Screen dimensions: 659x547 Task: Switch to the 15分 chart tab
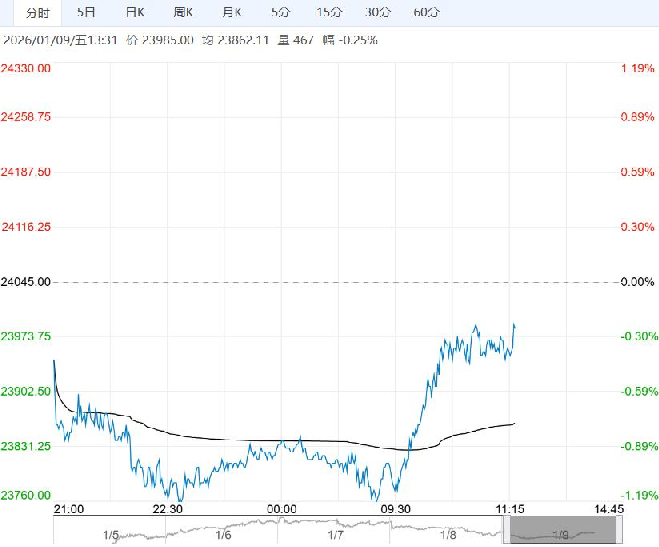[x=328, y=13]
